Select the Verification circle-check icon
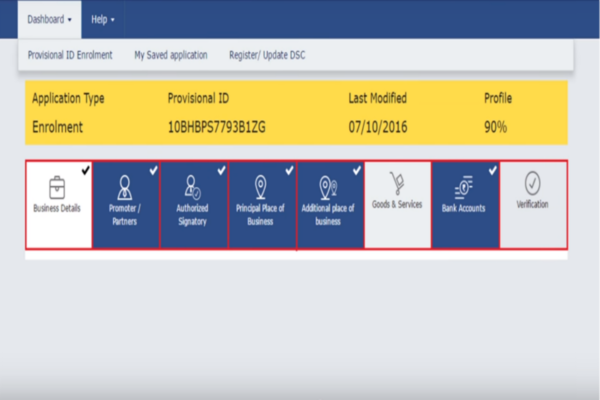This screenshot has height=400, width=600. click(x=532, y=183)
